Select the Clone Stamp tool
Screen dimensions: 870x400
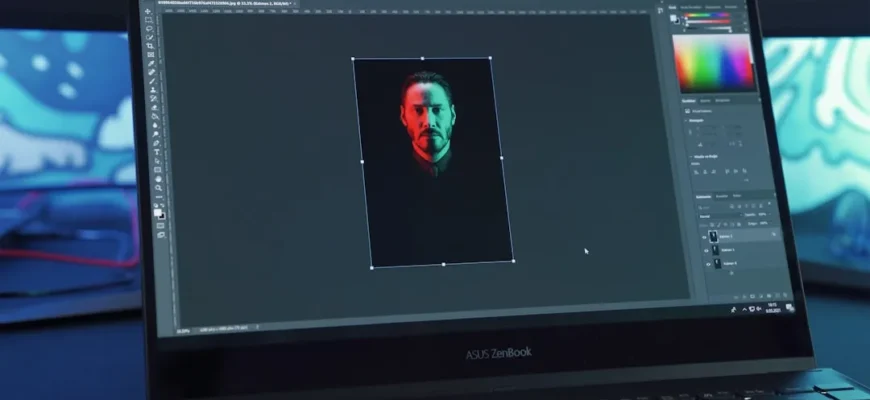[153, 90]
